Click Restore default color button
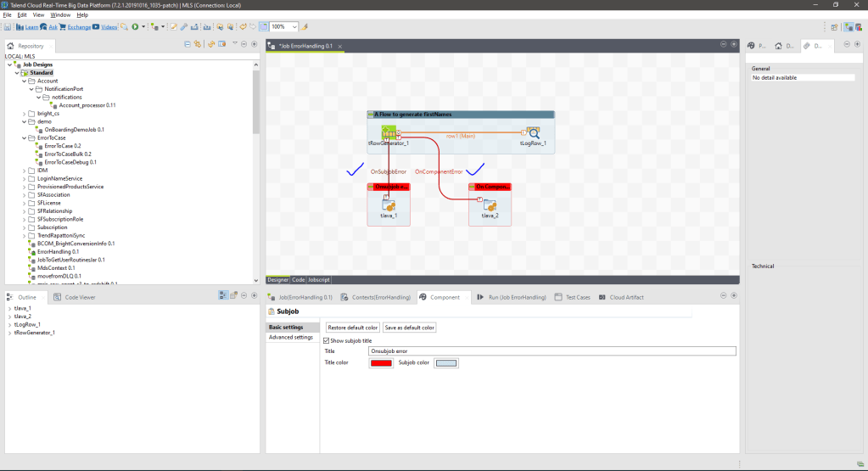This screenshot has height=471, width=868. point(352,328)
